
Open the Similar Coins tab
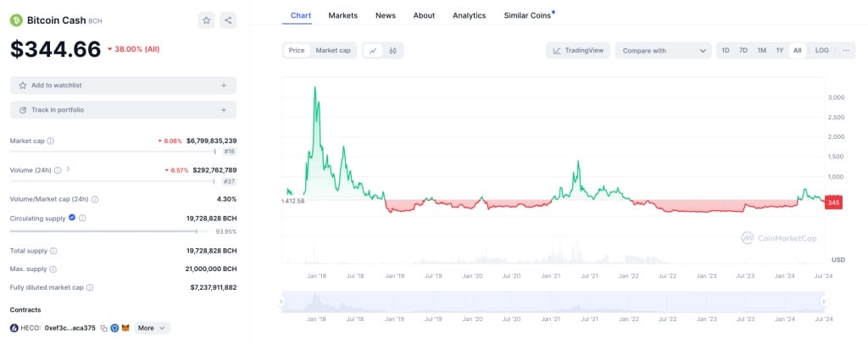(x=527, y=15)
